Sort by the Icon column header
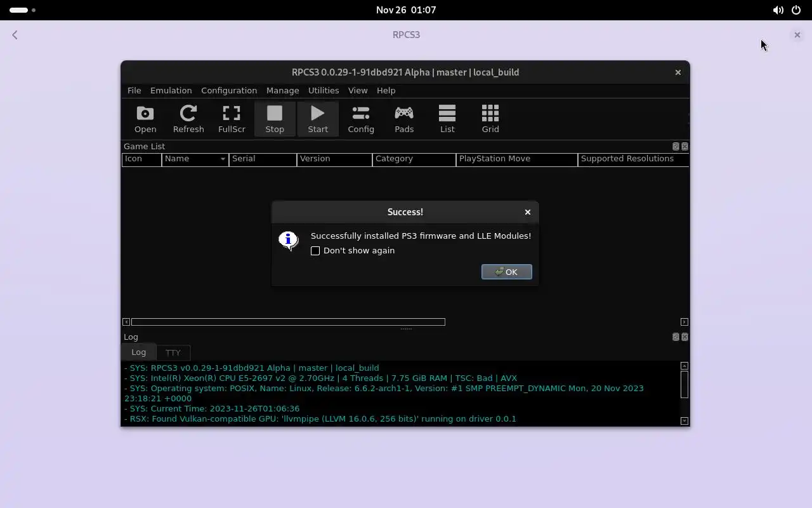 (x=141, y=159)
